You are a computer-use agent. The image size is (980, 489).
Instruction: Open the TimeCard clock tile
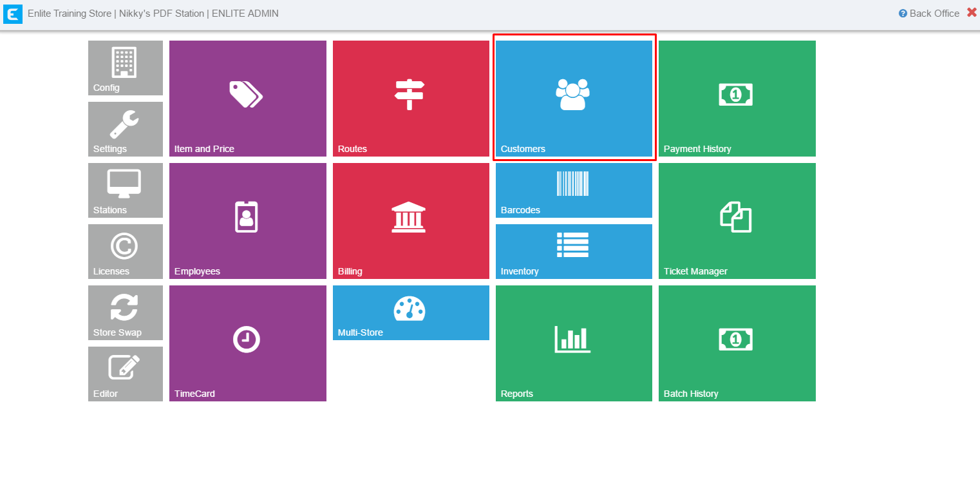pyautogui.click(x=248, y=343)
